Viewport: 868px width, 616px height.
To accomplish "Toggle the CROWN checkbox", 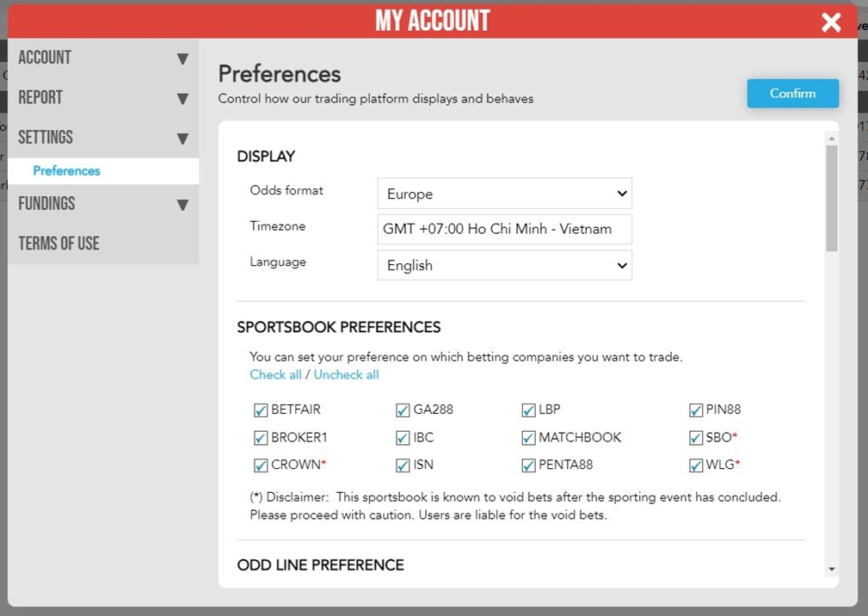I will coord(261,465).
